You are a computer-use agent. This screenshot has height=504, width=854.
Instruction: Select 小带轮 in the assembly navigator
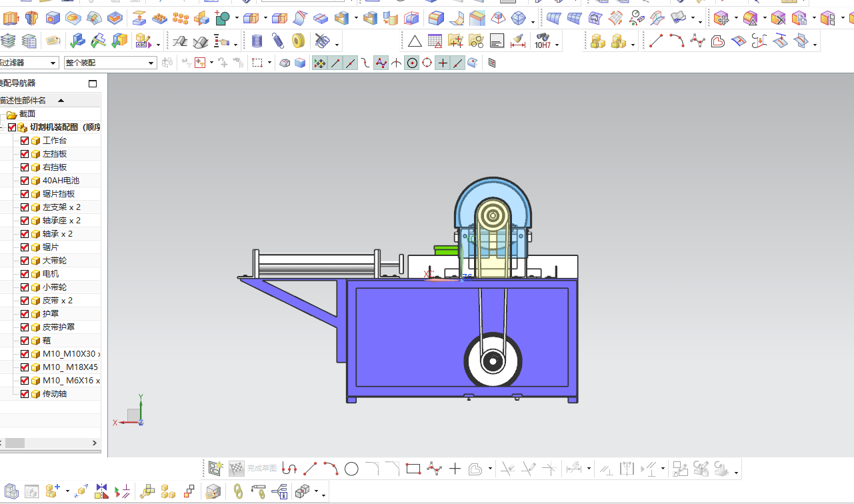pyautogui.click(x=55, y=287)
